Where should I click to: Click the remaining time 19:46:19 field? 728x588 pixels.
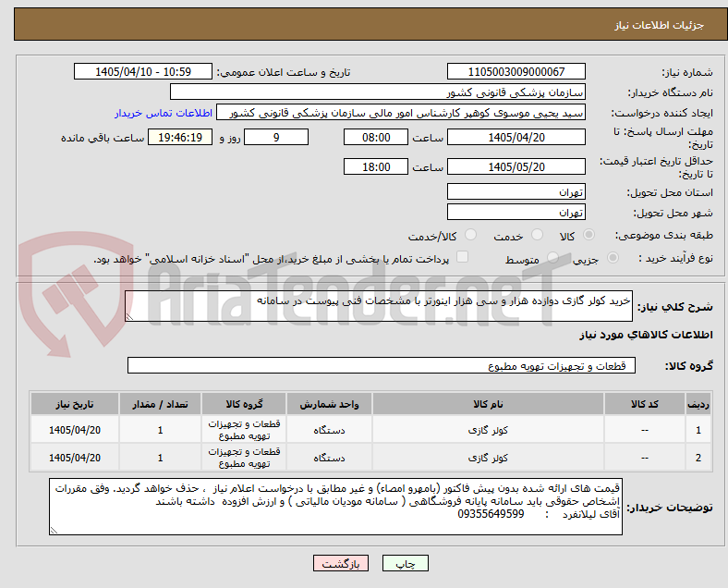coord(180,138)
